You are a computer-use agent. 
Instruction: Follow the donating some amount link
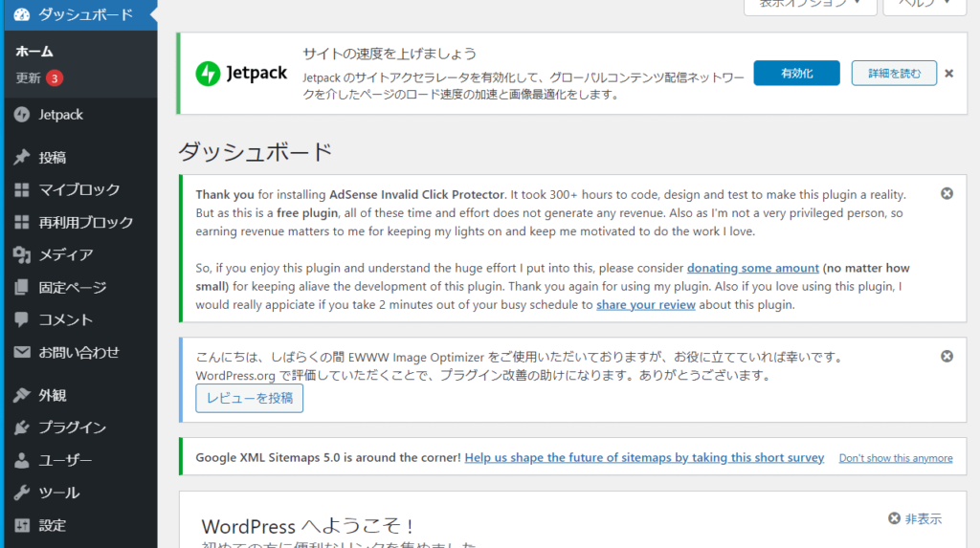(752, 268)
